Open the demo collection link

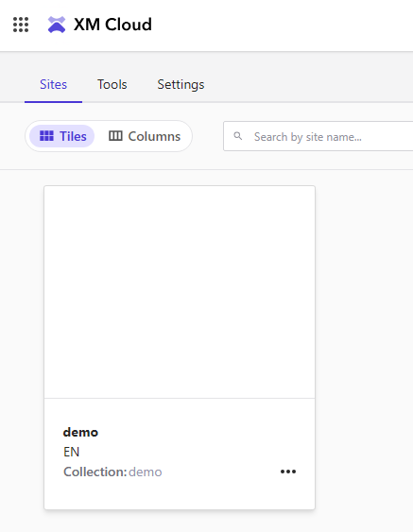point(146,472)
